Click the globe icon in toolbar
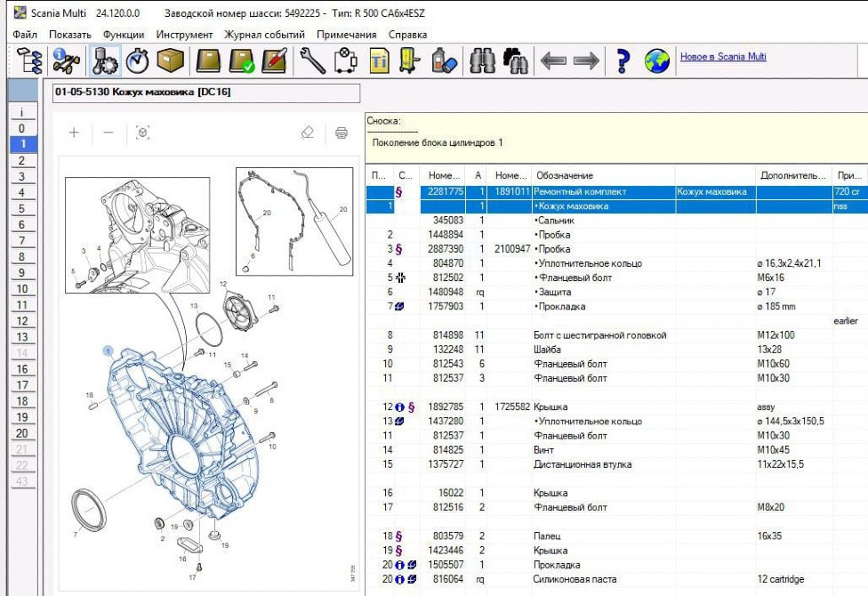 (x=656, y=60)
